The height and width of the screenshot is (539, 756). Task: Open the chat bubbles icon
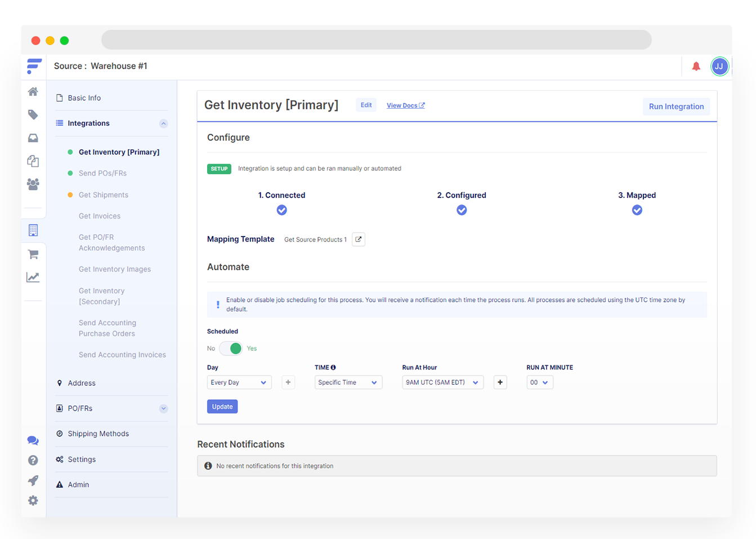point(33,440)
